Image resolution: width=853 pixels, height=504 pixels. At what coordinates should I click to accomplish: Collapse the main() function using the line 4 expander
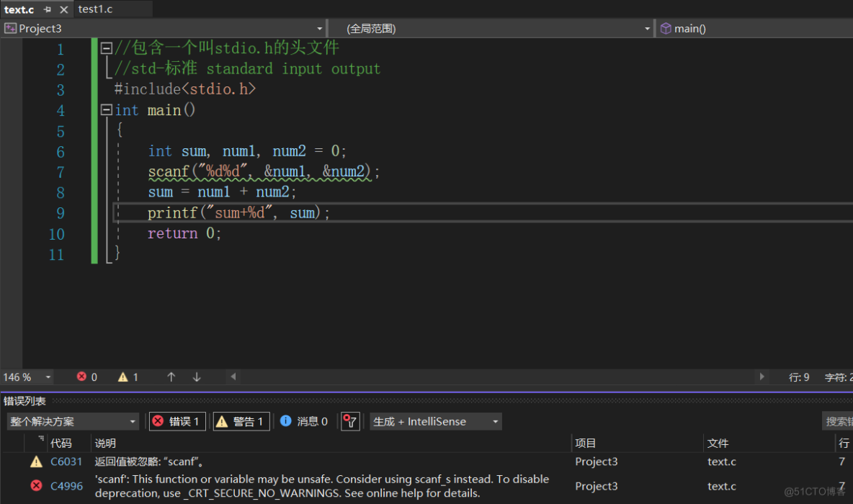[106, 109]
